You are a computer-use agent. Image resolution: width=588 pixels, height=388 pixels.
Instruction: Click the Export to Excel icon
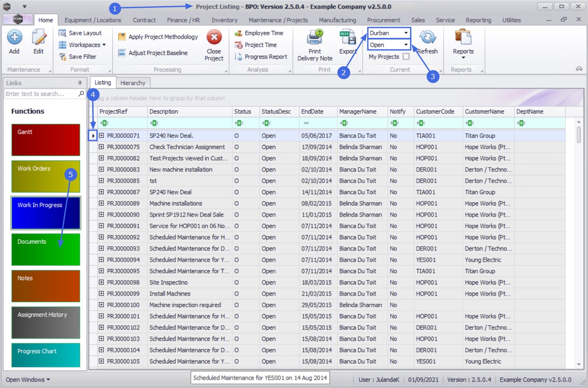pyautogui.click(x=347, y=38)
